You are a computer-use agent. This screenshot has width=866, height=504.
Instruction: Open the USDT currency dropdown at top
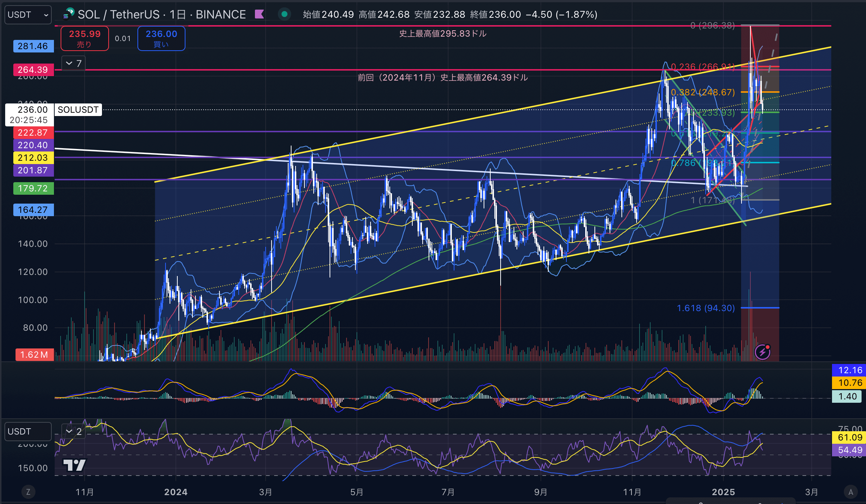pos(28,15)
